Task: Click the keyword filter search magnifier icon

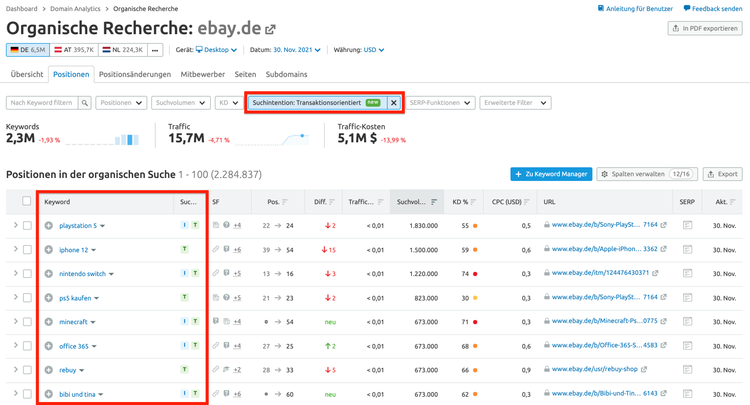Action: 85,103
